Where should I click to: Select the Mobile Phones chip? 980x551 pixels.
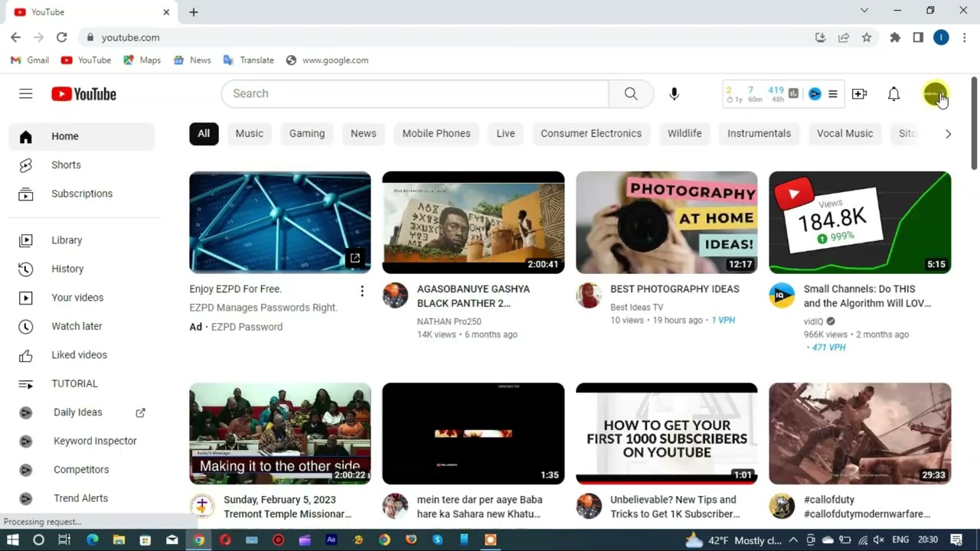coord(436,133)
